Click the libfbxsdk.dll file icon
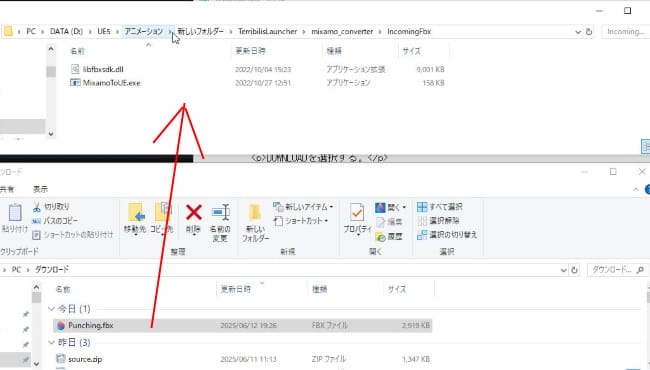 tap(75, 69)
